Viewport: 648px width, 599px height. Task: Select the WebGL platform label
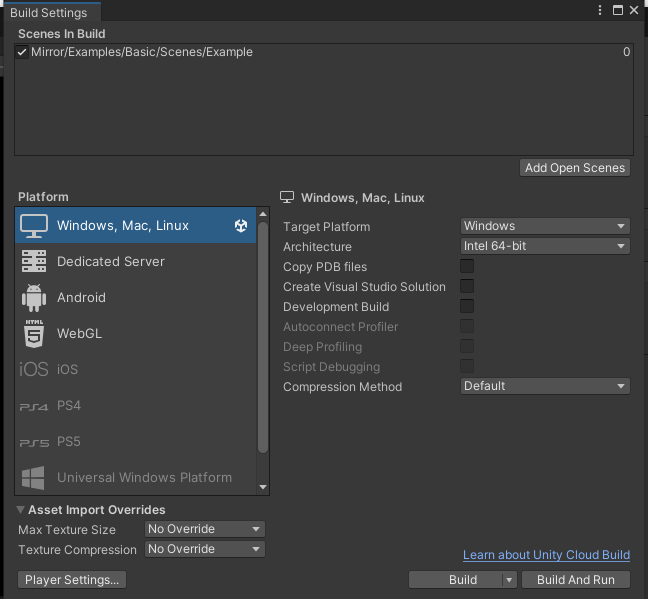tap(79, 333)
